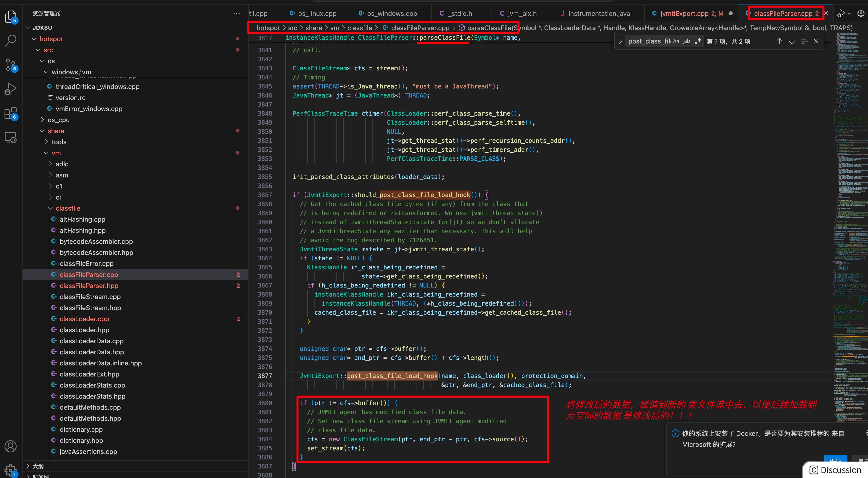This screenshot has height=478, width=868.
Task: Switch to the jvm_aix.h tab
Action: pos(522,14)
